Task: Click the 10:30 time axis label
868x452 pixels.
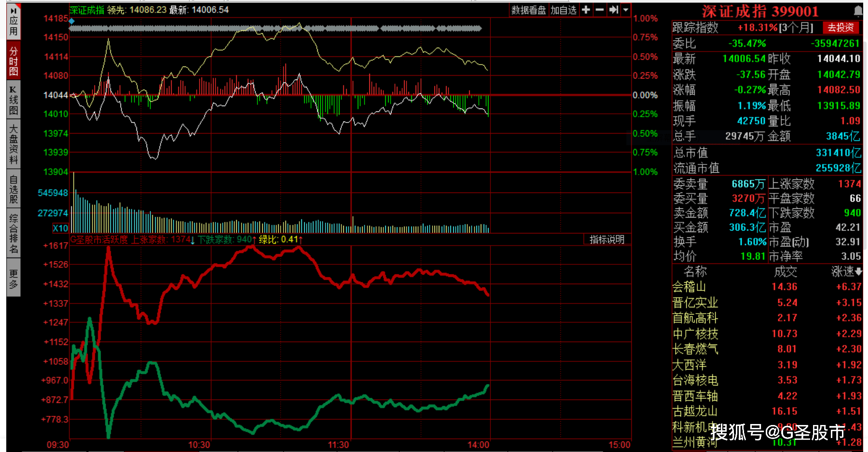Action: coord(199,445)
